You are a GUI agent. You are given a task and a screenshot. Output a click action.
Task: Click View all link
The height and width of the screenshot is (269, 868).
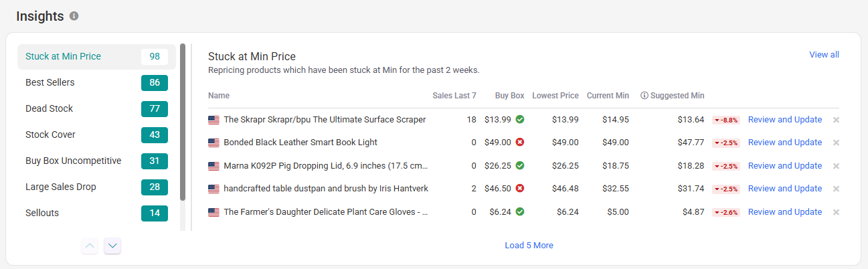coord(824,55)
